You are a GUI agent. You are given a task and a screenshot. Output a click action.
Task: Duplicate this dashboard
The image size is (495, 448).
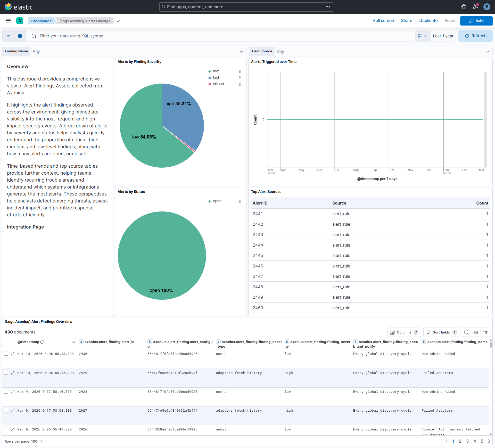point(428,21)
